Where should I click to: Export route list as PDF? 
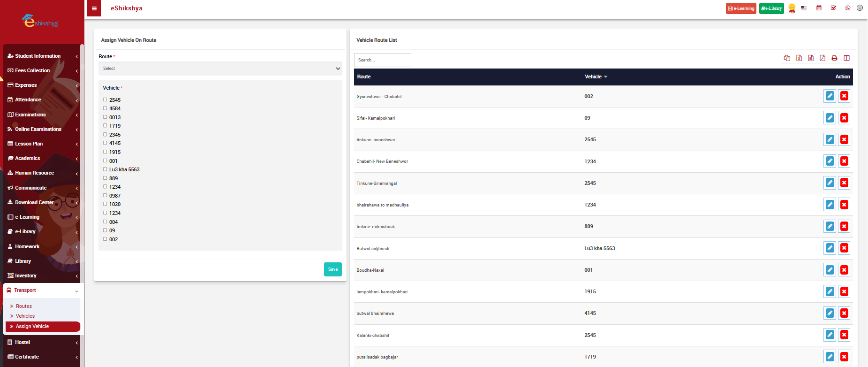[823, 58]
